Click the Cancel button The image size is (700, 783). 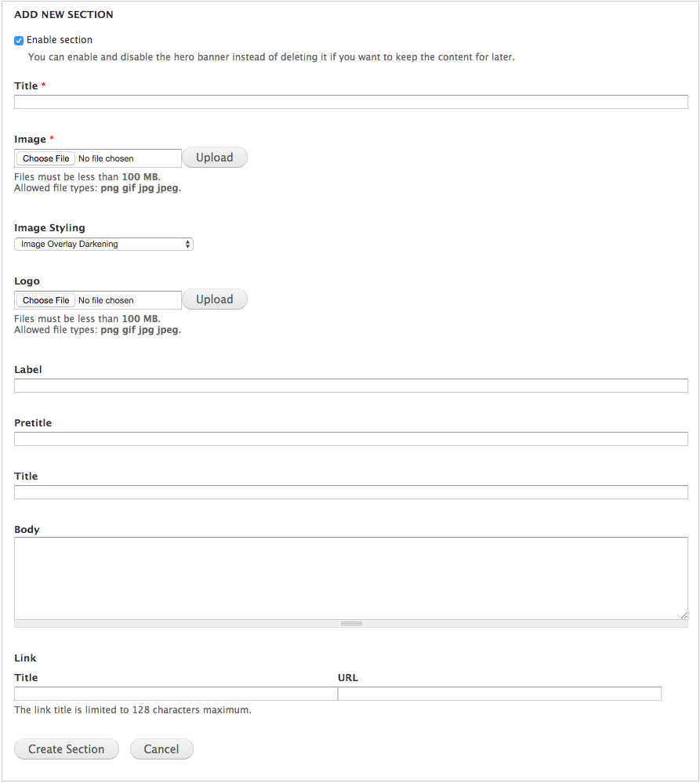[161, 749]
